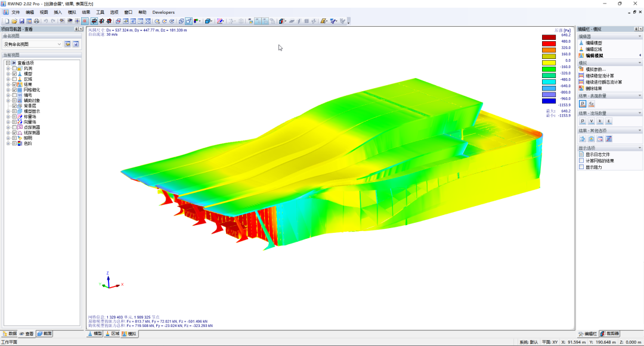Pin the 项目导航器 panel

(x=76, y=29)
